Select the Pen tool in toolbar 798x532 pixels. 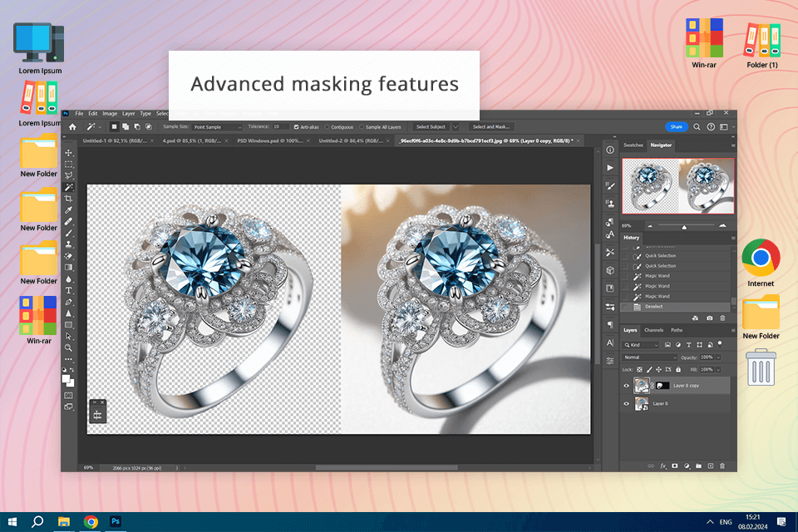69,302
